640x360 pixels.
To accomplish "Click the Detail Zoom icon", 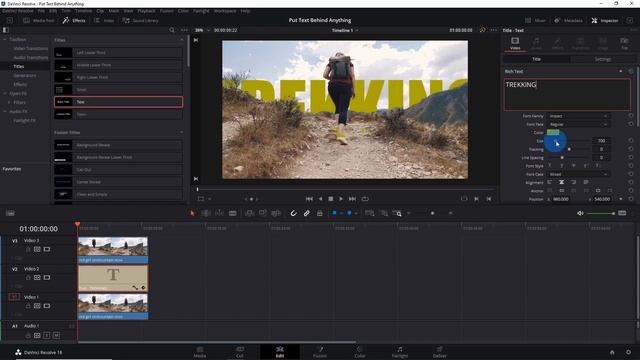I will tap(383, 213).
